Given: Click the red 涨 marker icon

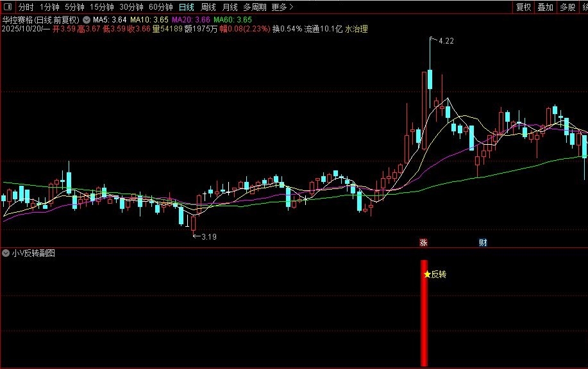Looking at the screenshot, I should (423, 242).
